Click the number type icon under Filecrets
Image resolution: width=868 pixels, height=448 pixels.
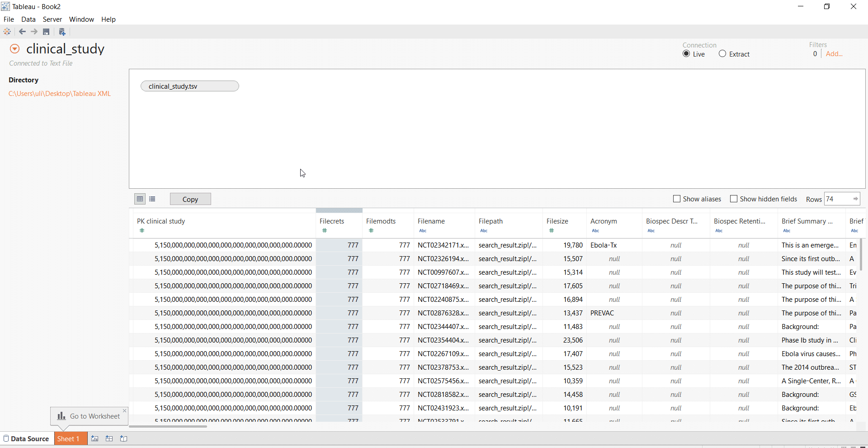click(x=325, y=231)
